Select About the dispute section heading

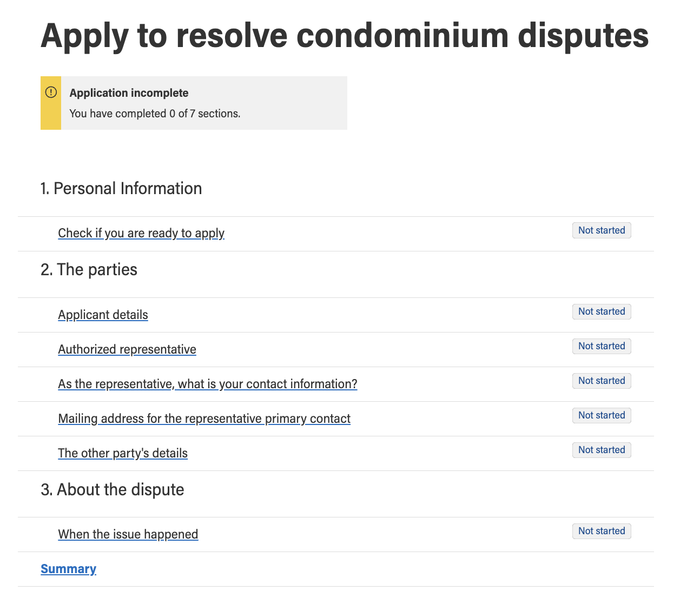click(113, 489)
